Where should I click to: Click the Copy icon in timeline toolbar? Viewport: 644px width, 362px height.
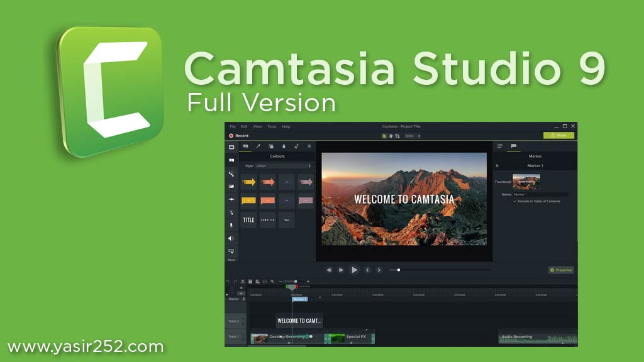[x=250, y=282]
